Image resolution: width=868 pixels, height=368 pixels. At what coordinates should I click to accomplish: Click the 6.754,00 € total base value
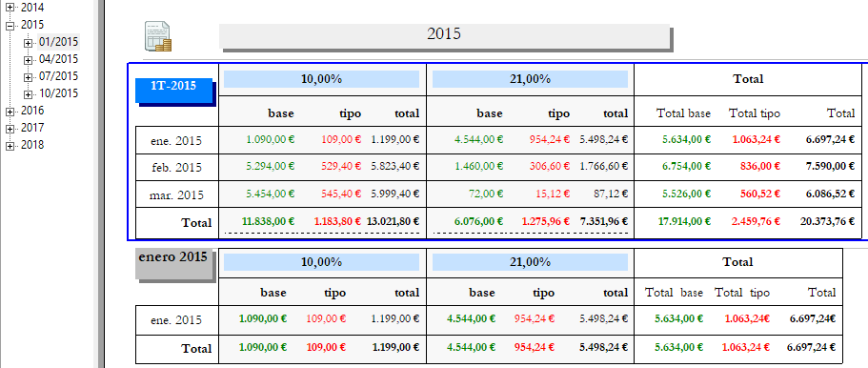[x=686, y=166]
